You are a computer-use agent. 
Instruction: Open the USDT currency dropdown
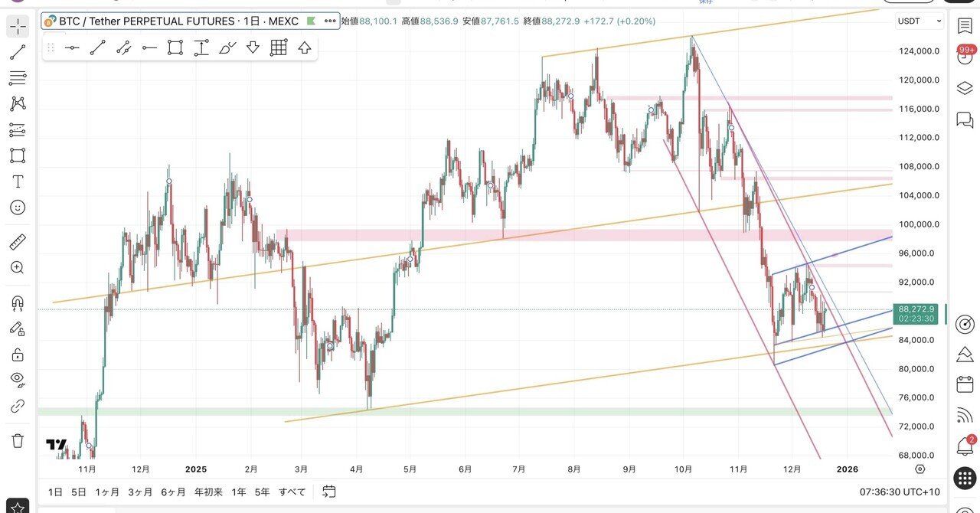pyautogui.click(x=920, y=21)
